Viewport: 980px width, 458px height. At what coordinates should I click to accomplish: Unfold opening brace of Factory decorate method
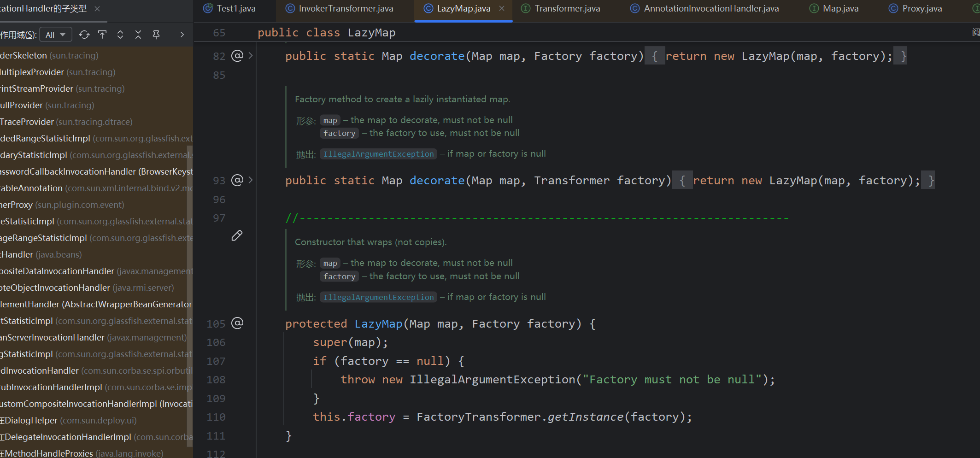click(655, 56)
